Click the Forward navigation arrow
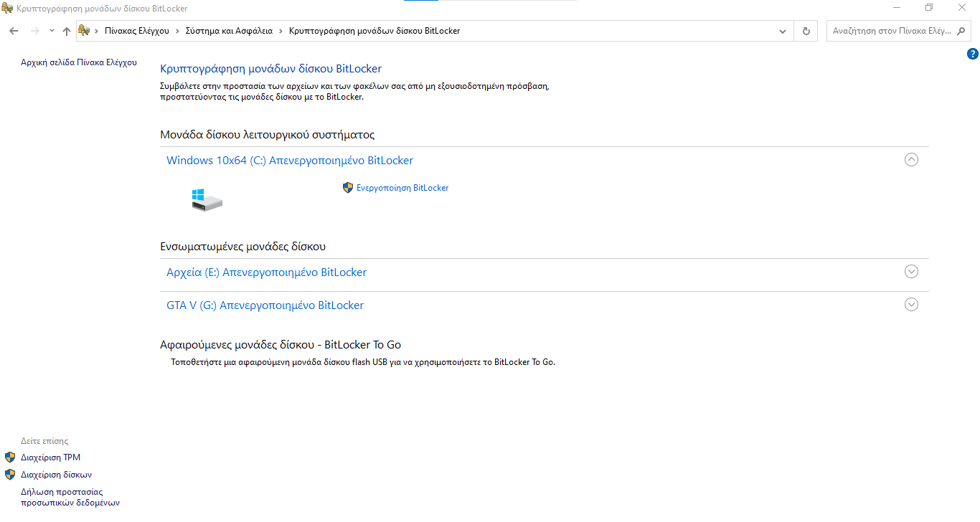 (34, 31)
